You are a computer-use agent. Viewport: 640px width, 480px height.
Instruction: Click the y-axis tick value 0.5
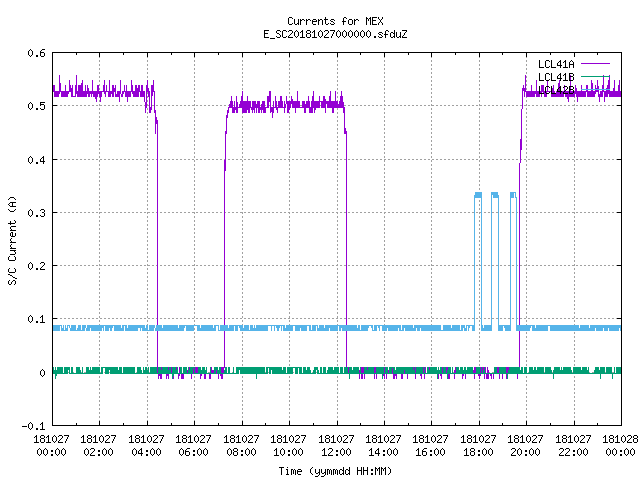[36, 106]
